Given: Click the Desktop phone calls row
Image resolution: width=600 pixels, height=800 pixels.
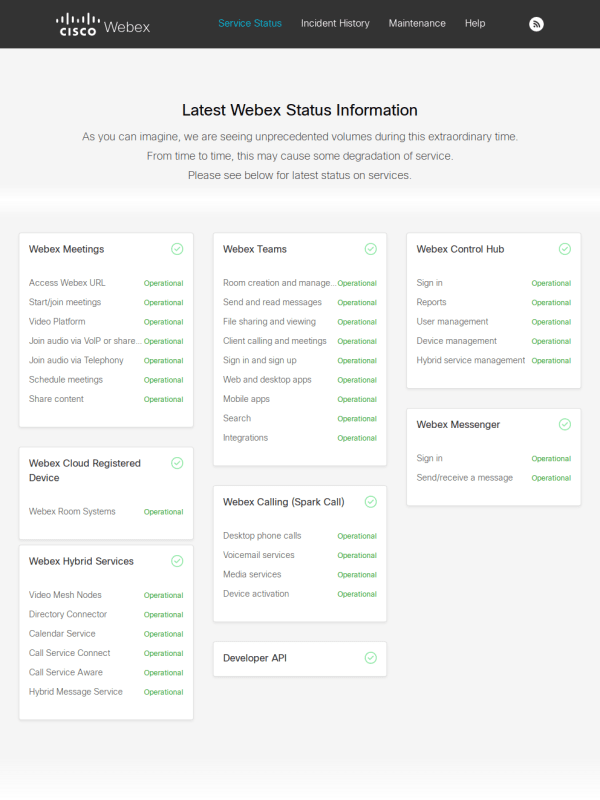Looking at the screenshot, I should [300, 536].
